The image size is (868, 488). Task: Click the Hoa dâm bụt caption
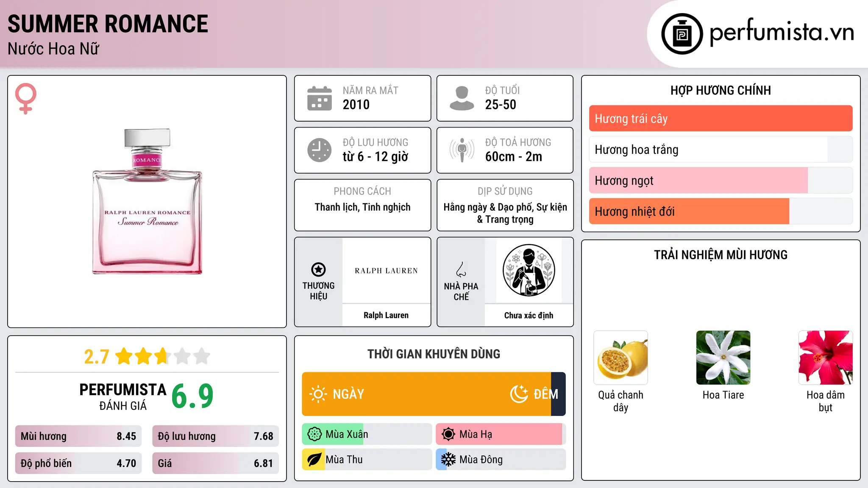826,401
